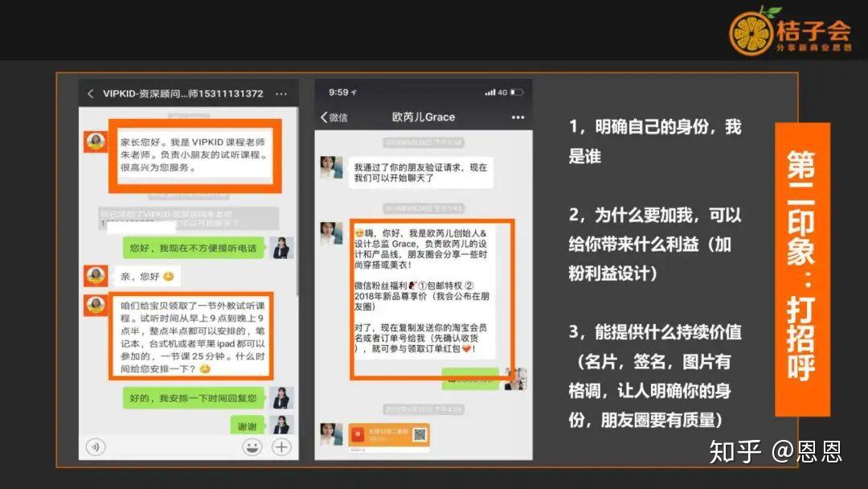The image size is (868, 489).
Task: Select message 亲，您好
Action: coord(147,276)
